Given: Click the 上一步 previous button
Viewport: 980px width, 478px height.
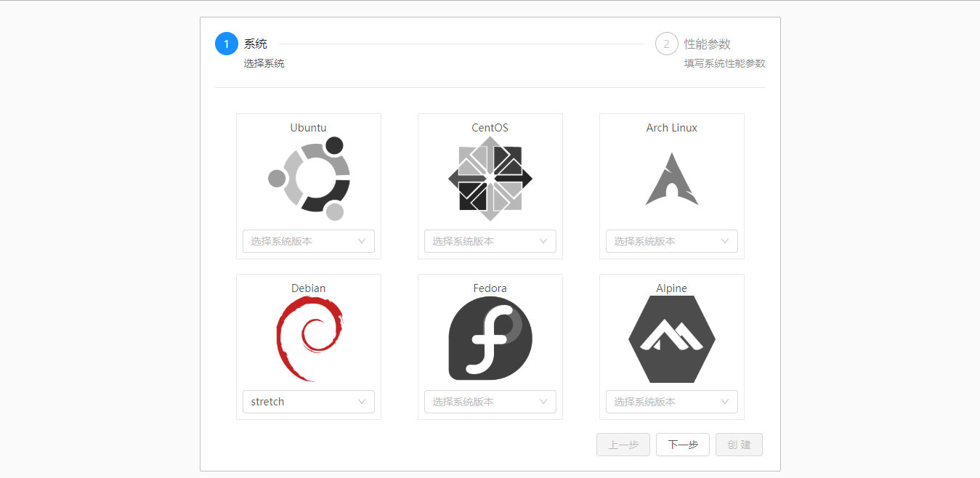Looking at the screenshot, I should 623,445.
